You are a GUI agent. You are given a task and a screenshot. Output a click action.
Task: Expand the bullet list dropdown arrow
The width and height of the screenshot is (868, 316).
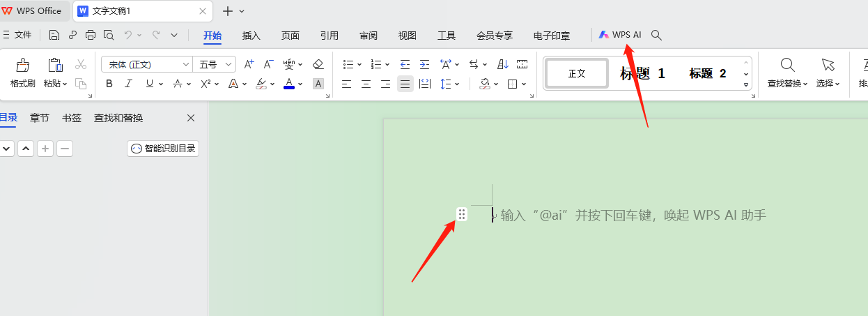point(359,65)
